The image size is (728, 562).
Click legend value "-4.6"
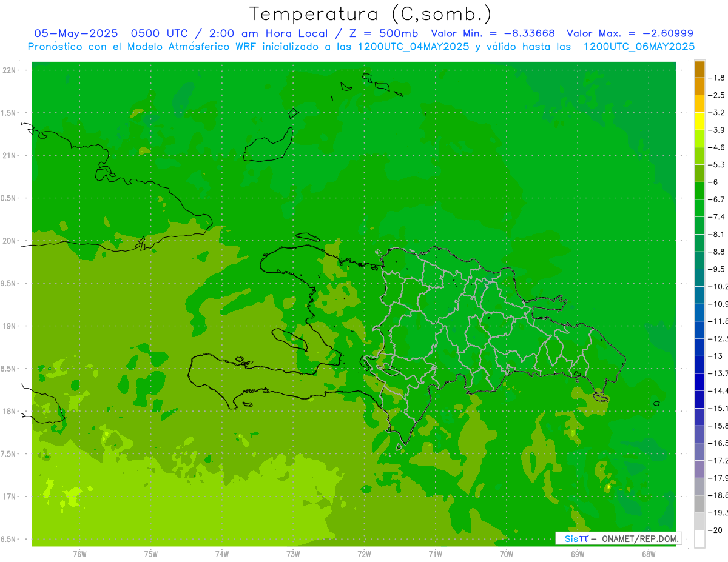716,147
